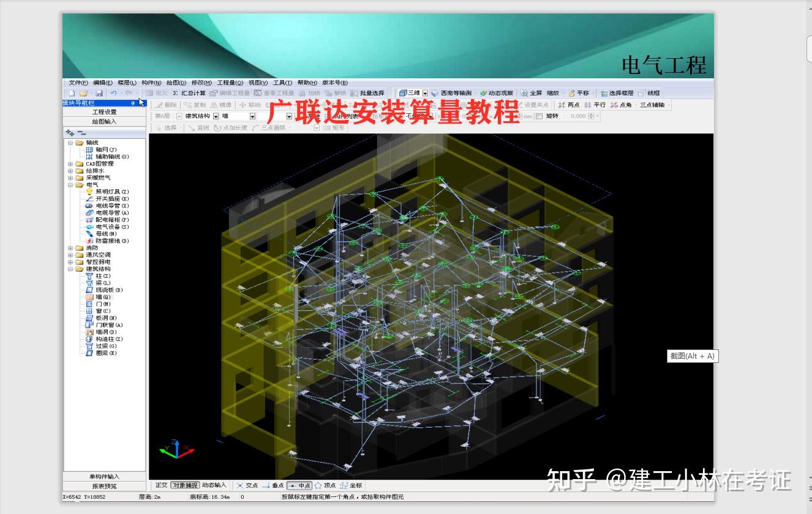The width and height of the screenshot is (812, 514).
Task: Toggle 正交 orthogonal mode
Action: pos(161,485)
